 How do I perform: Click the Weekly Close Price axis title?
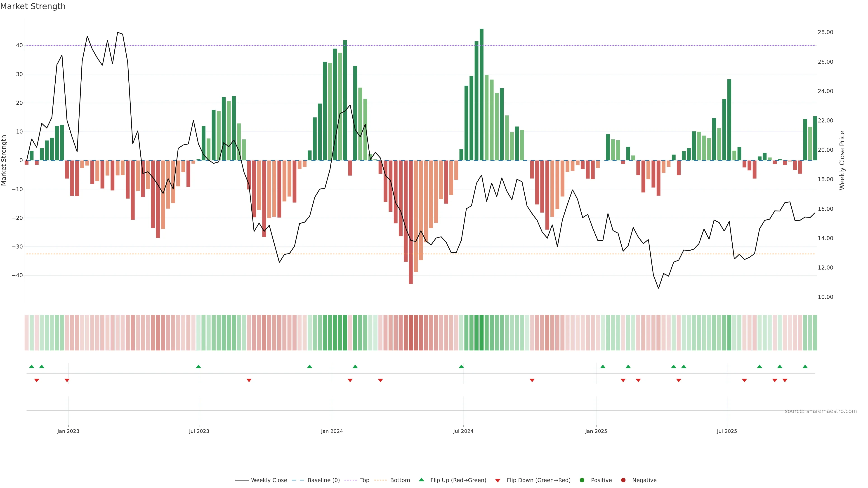pyautogui.click(x=842, y=160)
